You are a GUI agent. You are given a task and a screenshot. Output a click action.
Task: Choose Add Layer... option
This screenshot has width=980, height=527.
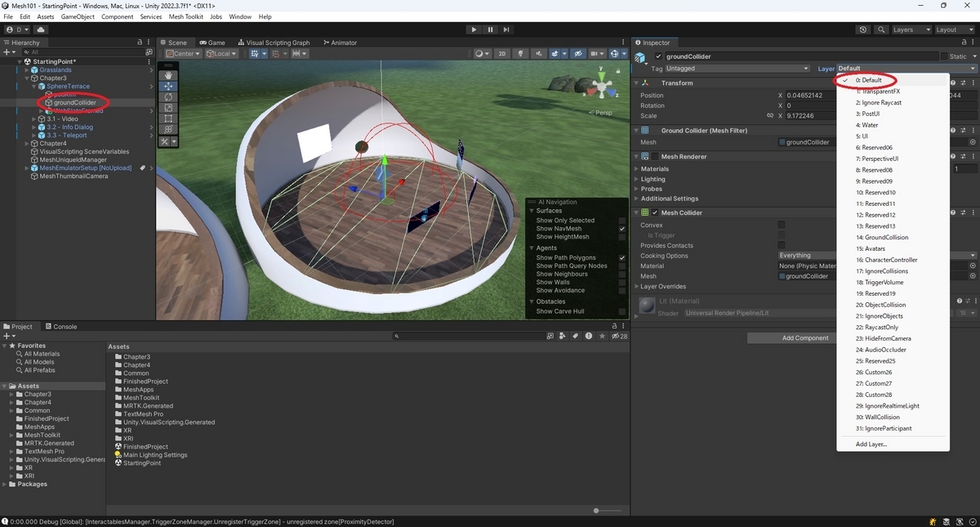[871, 444]
